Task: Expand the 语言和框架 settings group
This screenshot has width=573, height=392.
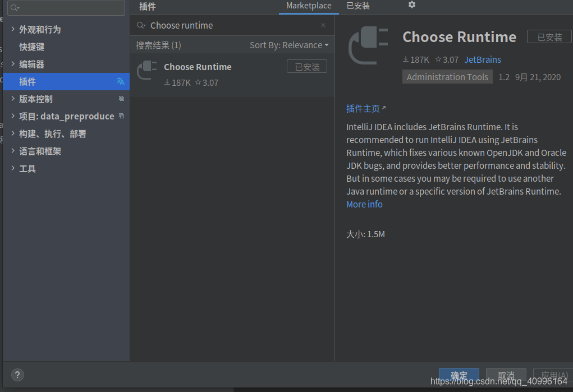Action: (13, 151)
